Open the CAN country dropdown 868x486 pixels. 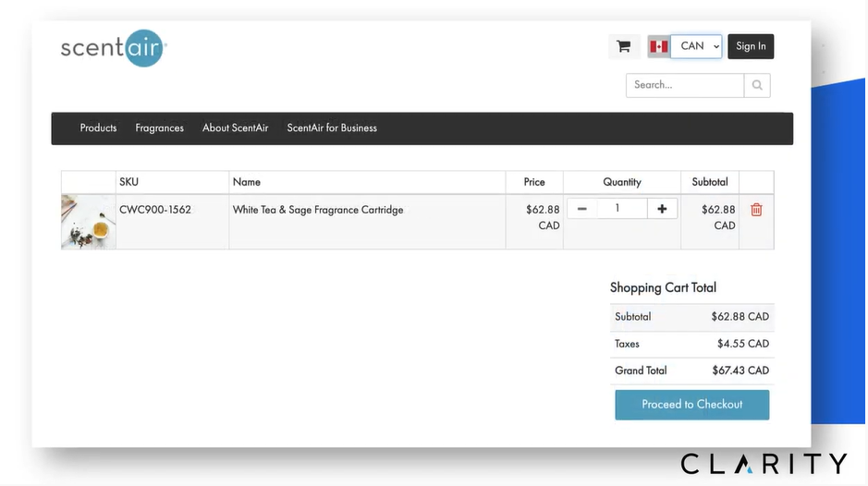pos(696,46)
